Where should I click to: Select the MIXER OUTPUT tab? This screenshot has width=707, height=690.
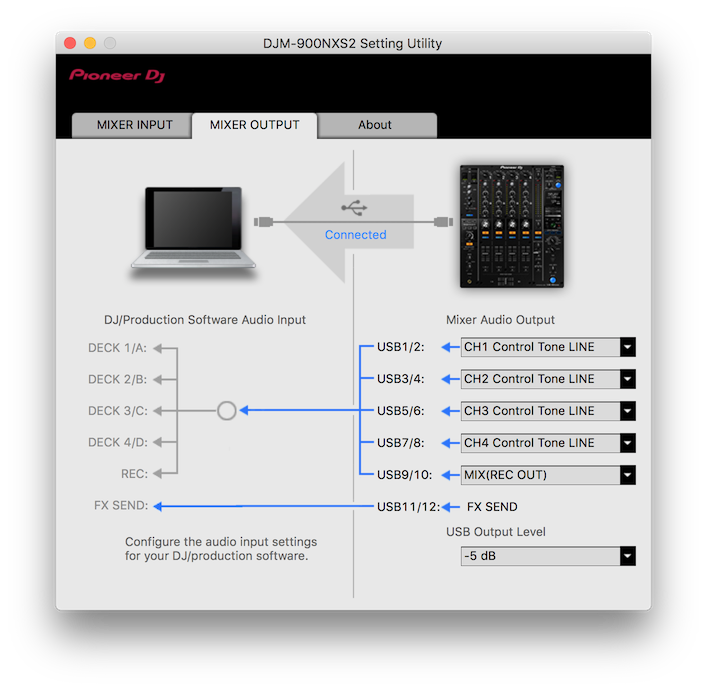(255, 125)
